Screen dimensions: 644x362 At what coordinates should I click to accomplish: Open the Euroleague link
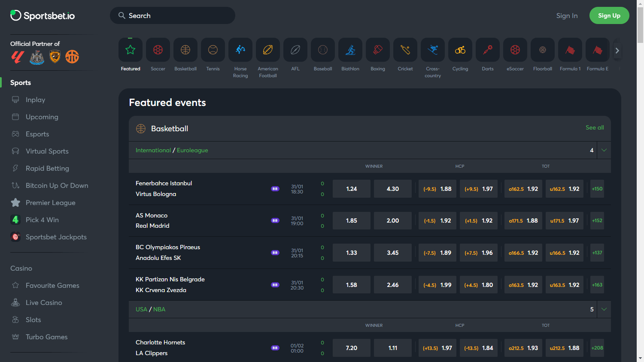192,150
